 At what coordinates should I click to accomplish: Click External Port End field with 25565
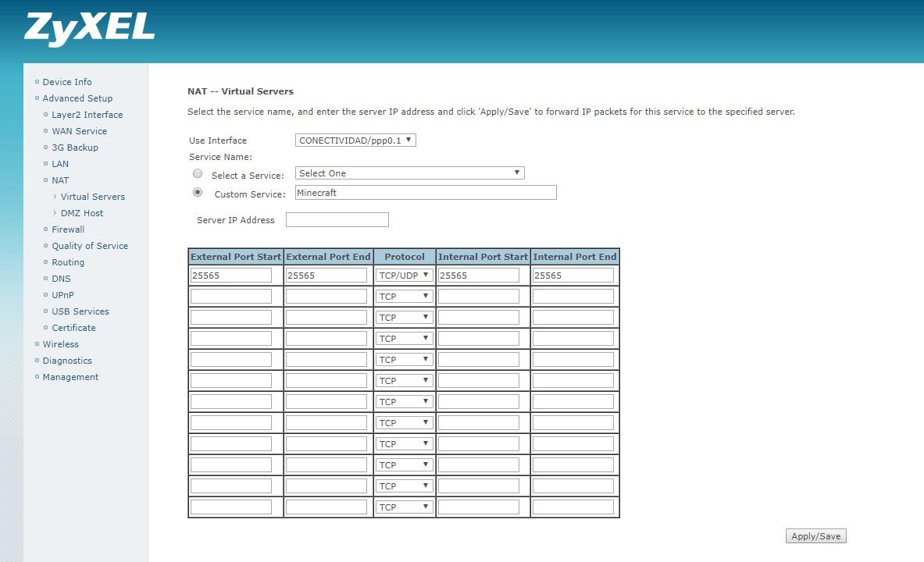pos(326,275)
